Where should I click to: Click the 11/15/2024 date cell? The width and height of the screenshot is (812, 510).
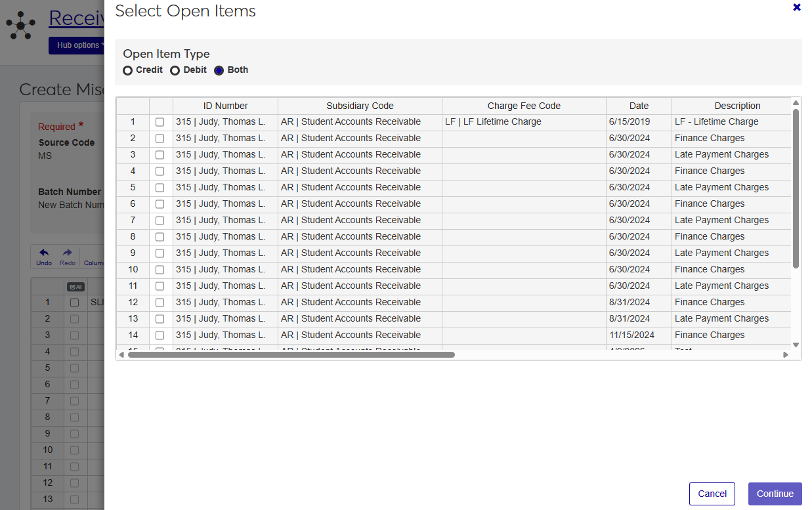(x=639, y=335)
